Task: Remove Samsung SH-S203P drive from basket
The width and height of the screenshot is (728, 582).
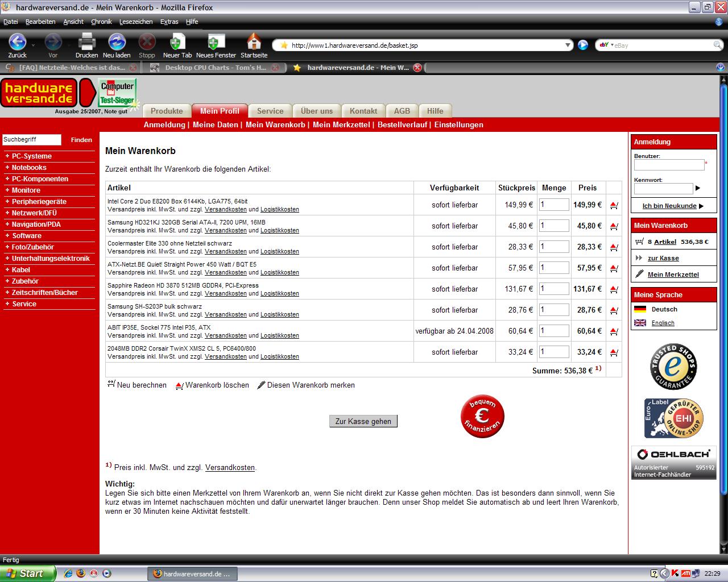Action: click(614, 310)
